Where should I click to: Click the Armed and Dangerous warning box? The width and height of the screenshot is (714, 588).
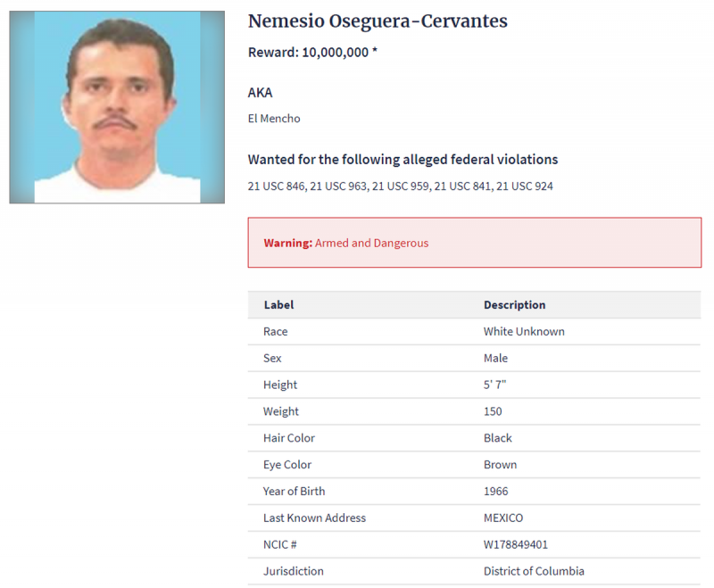click(475, 243)
